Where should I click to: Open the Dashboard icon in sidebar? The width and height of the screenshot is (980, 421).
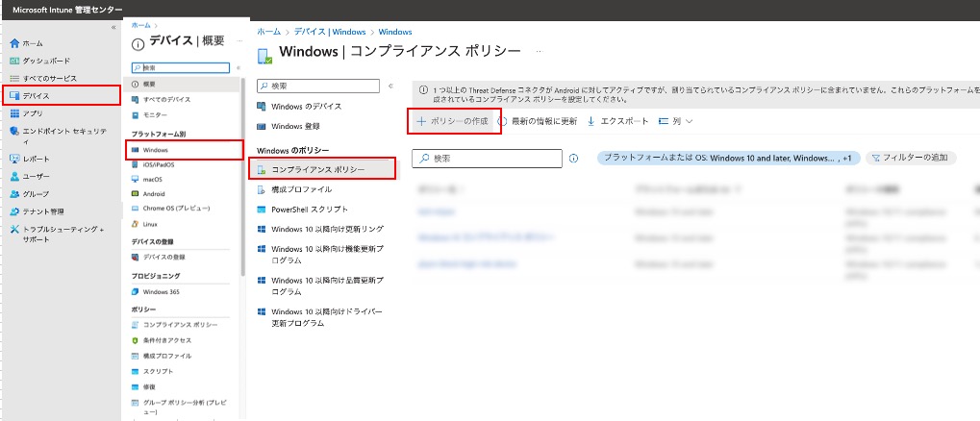[15, 61]
